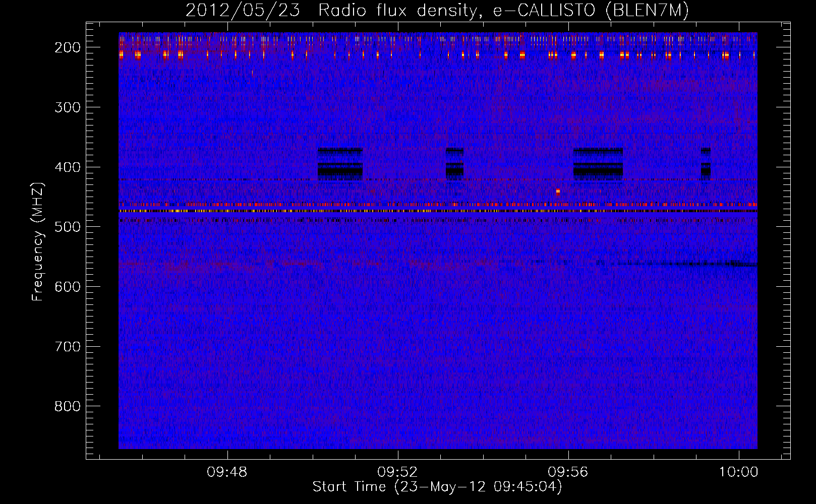The width and height of the screenshot is (816, 504).
Task: Click the 200 frequency tick label
Action: point(68,47)
